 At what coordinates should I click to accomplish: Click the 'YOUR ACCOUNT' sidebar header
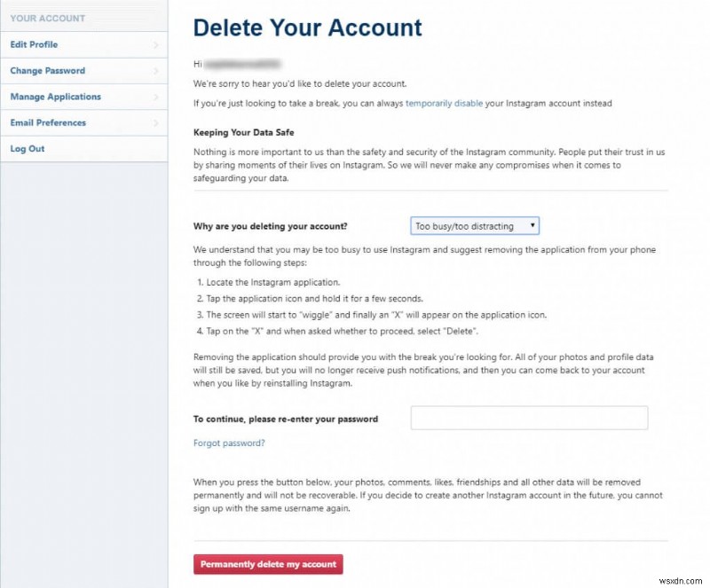47,18
